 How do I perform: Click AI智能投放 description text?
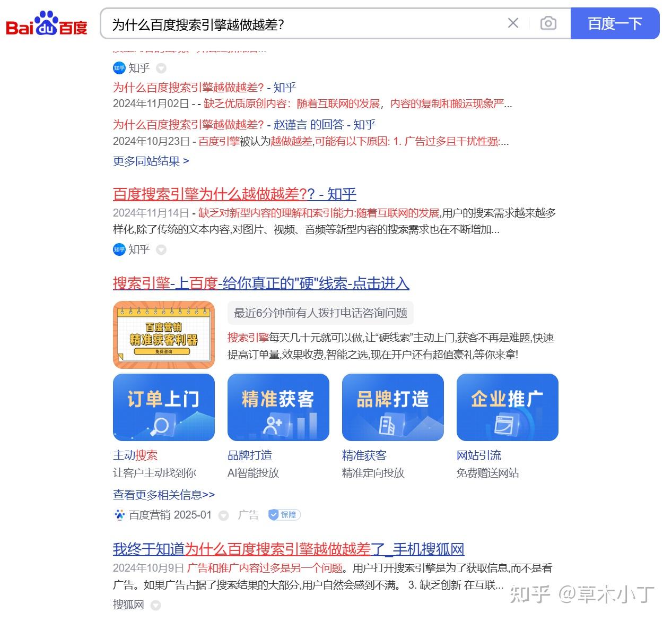(x=253, y=473)
